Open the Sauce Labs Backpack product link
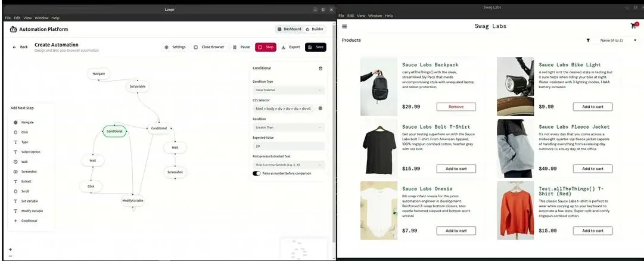644x261 pixels. (430, 65)
